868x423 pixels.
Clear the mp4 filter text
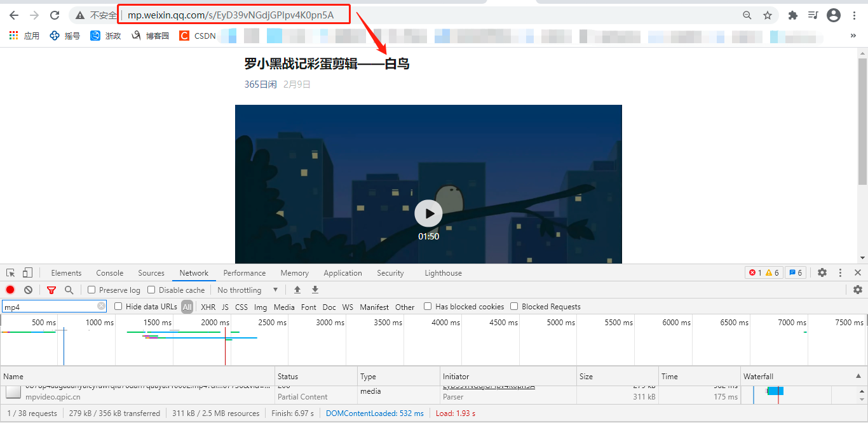(x=101, y=306)
